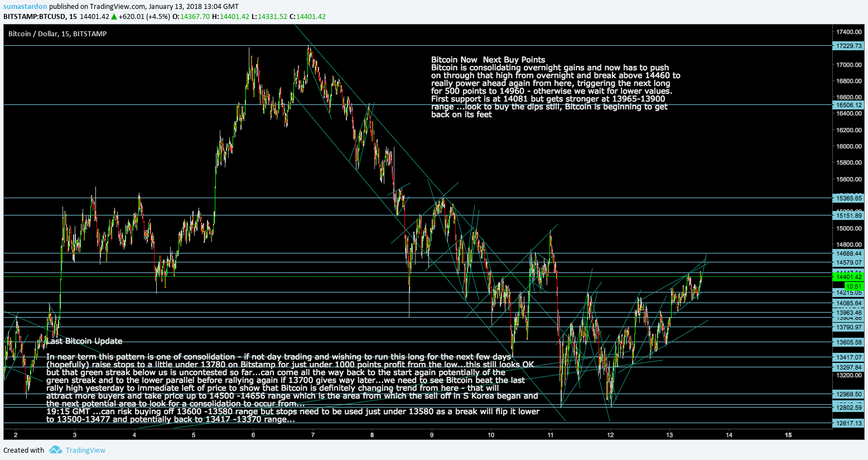Open author sumastardon's profile name
The image size is (868, 460).
tap(25, 7)
